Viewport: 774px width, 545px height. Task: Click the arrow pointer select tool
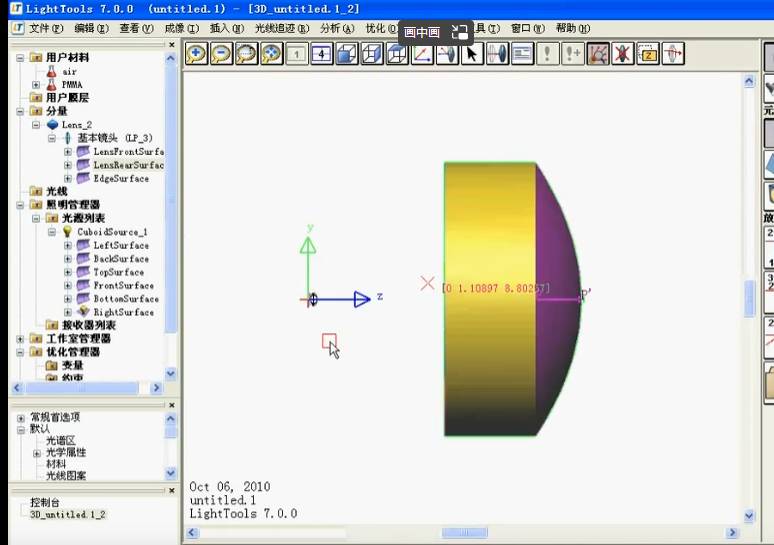472,54
